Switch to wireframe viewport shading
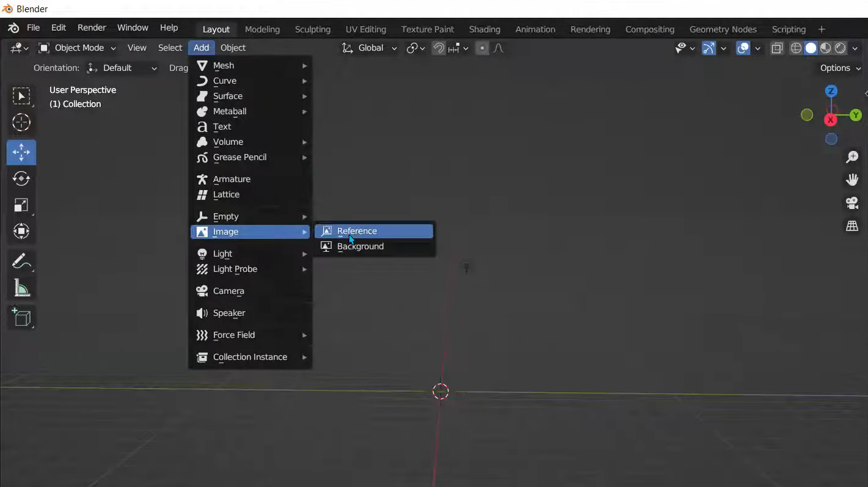This screenshot has width=868, height=487. point(796,48)
